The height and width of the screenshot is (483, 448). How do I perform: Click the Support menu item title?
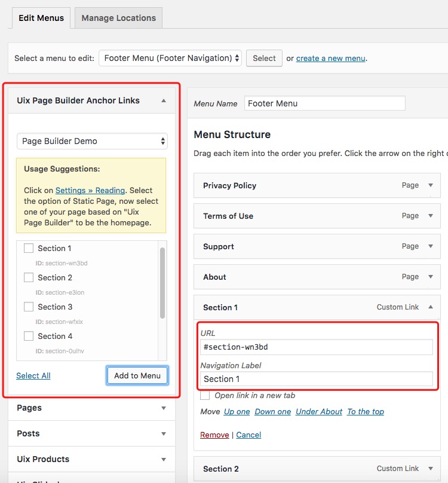[x=219, y=246]
